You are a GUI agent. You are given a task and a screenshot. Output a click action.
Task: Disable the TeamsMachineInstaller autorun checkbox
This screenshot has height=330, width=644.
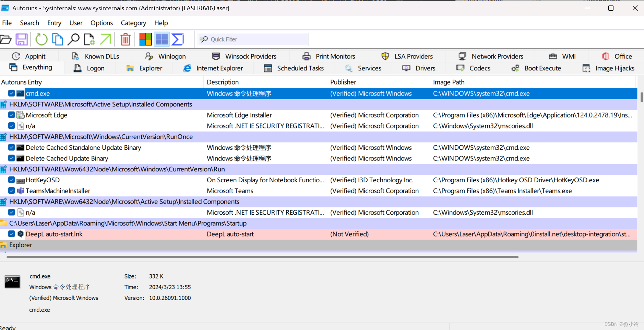click(11, 191)
